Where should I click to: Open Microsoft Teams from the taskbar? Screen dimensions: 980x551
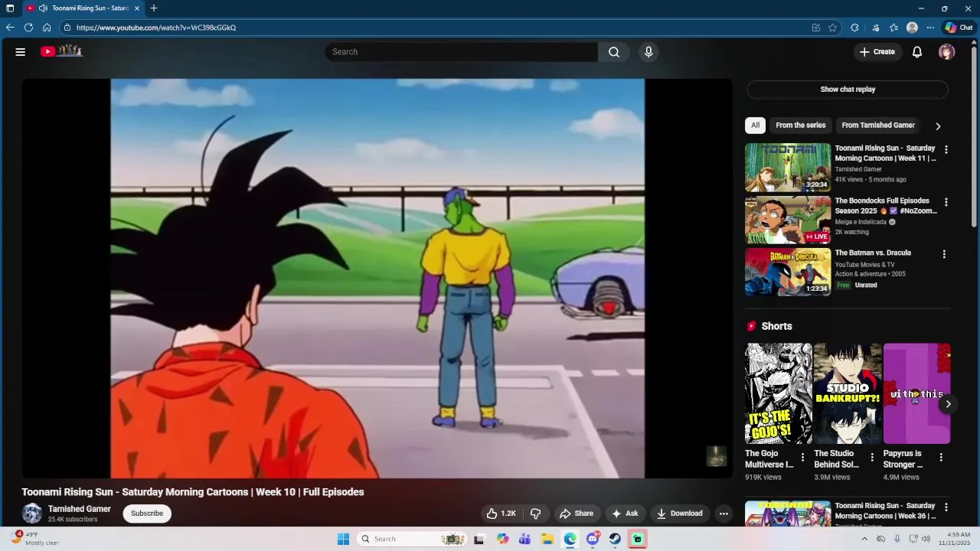(x=524, y=539)
